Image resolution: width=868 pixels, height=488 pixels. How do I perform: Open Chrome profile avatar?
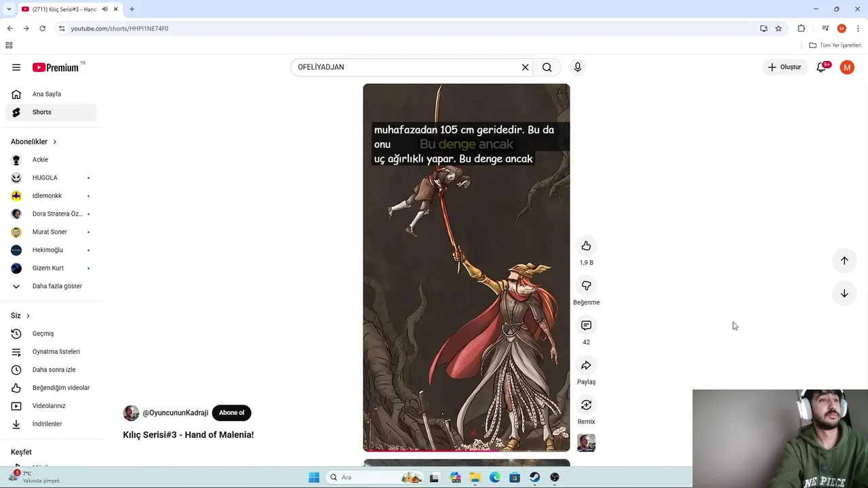pos(842,28)
